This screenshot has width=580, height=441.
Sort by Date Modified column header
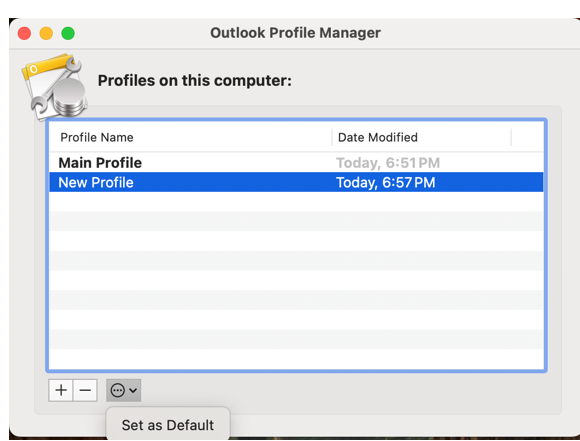click(422, 137)
